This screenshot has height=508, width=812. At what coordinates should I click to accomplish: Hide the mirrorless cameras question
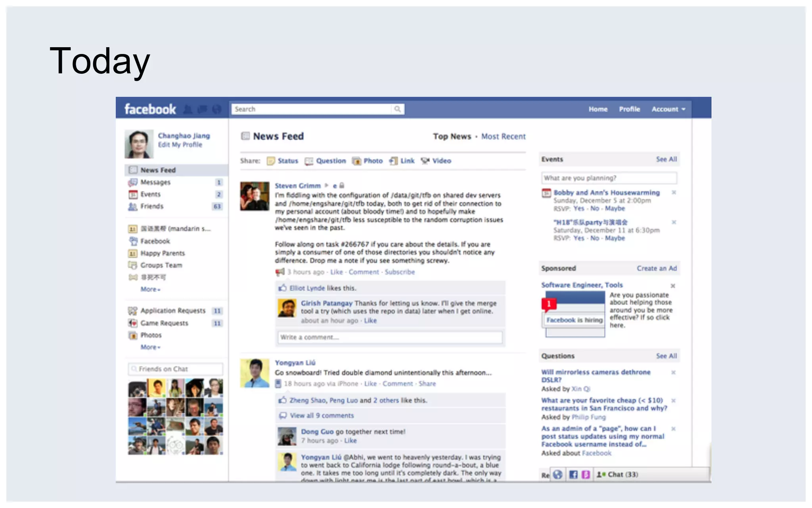(x=673, y=372)
